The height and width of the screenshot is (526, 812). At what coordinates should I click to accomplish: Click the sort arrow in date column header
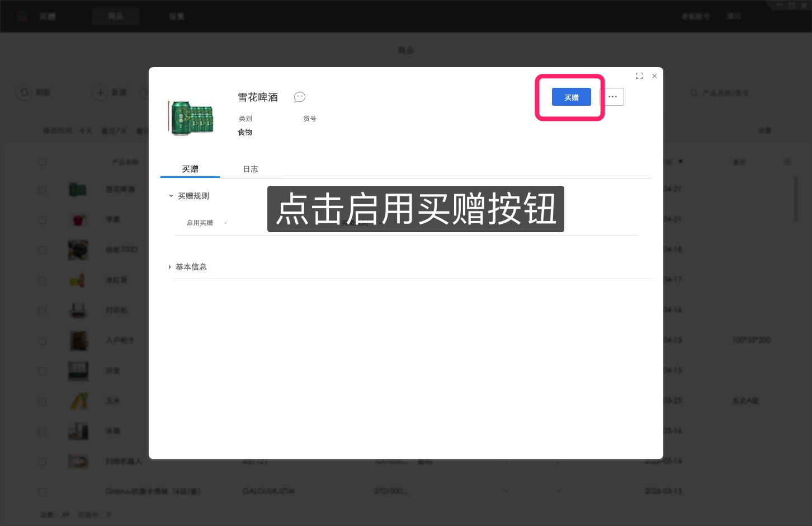tap(681, 162)
